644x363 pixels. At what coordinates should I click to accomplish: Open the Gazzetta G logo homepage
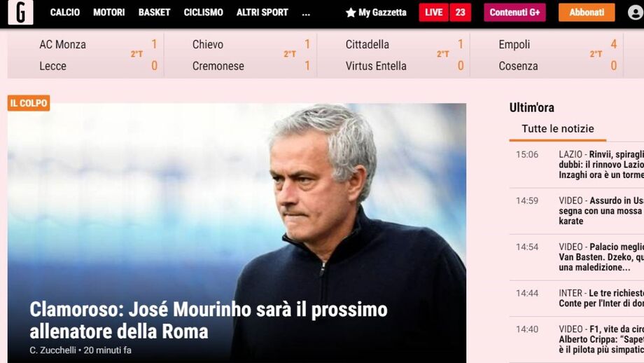pos(20,12)
